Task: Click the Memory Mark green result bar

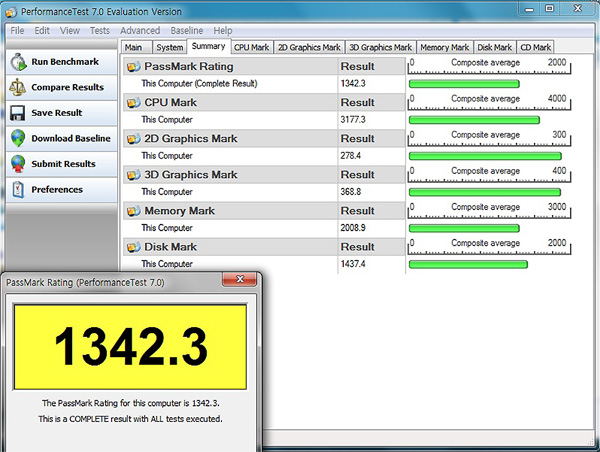Action: [x=464, y=228]
